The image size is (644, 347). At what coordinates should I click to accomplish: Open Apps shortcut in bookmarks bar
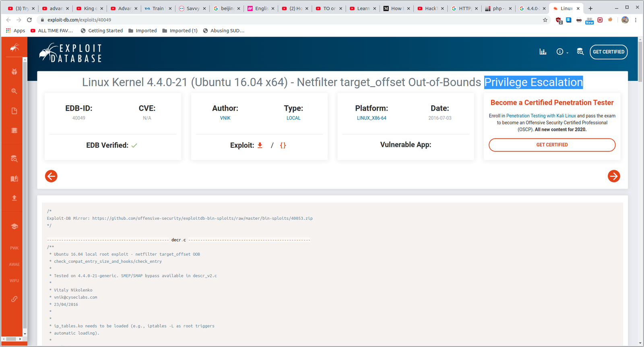(15, 31)
